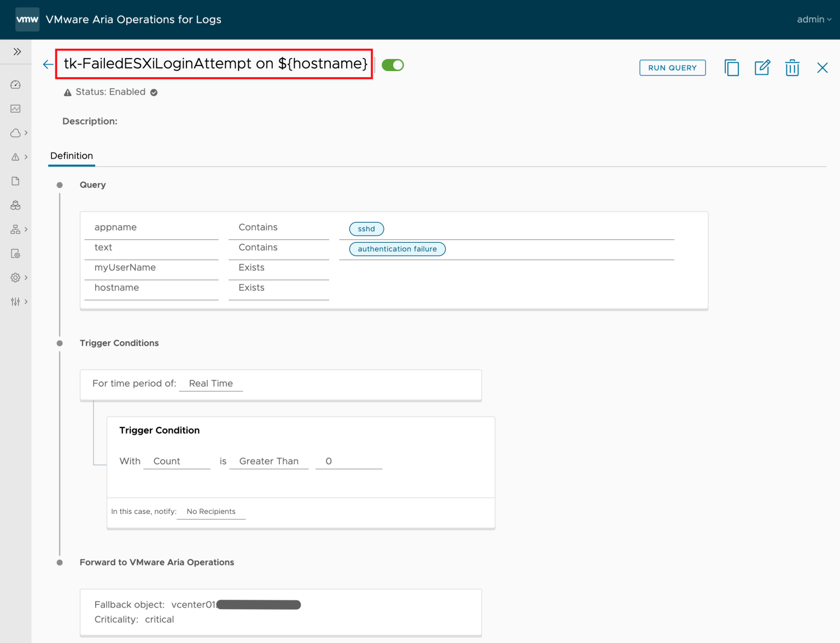Open the Explore Logs chart icon in sidebar
This screenshot has height=643, width=840.
click(15, 109)
